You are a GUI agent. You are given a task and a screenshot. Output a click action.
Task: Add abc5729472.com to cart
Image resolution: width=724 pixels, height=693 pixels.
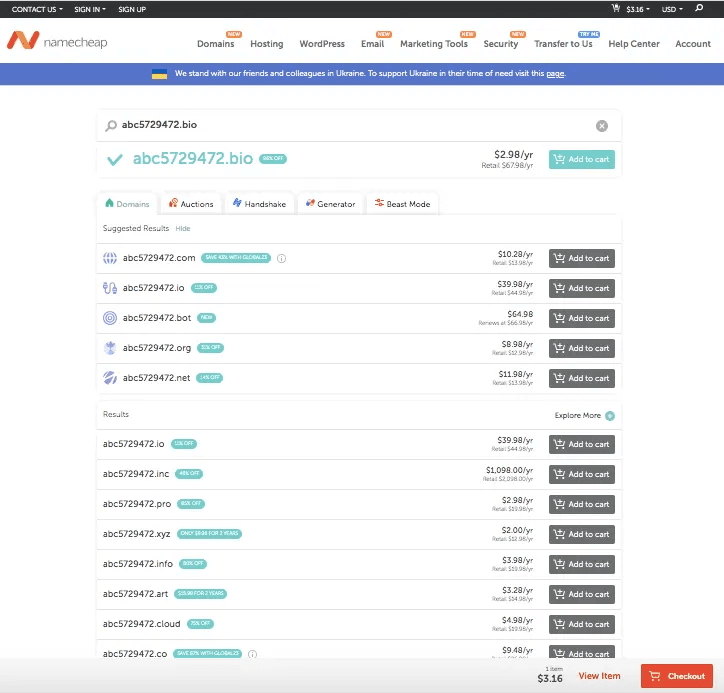coord(581,259)
